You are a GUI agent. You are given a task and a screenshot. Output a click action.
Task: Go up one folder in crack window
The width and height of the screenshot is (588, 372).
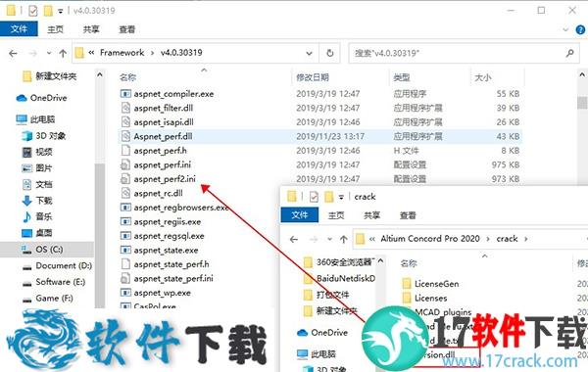(344, 239)
